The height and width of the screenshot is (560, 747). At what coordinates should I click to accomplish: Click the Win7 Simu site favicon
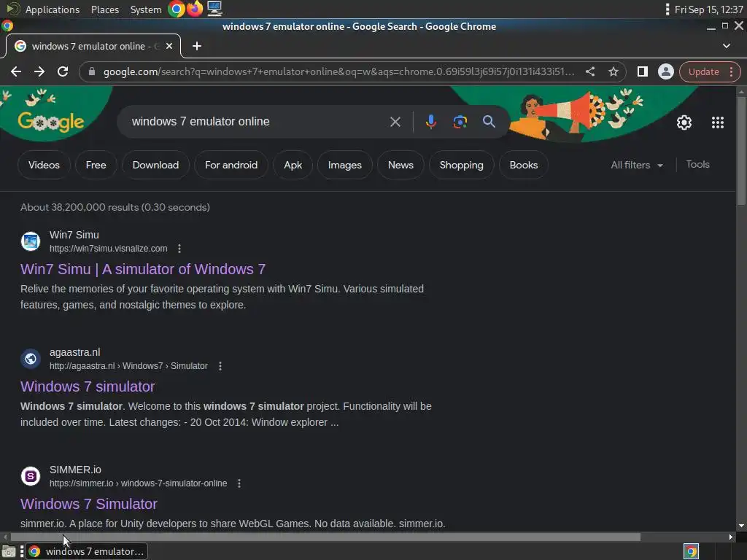[31, 241]
